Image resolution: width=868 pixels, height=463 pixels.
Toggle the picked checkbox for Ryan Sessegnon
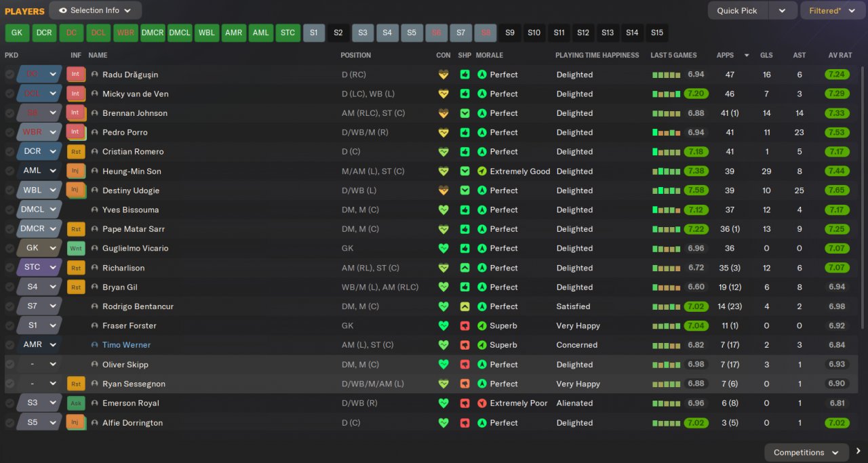[x=9, y=384]
